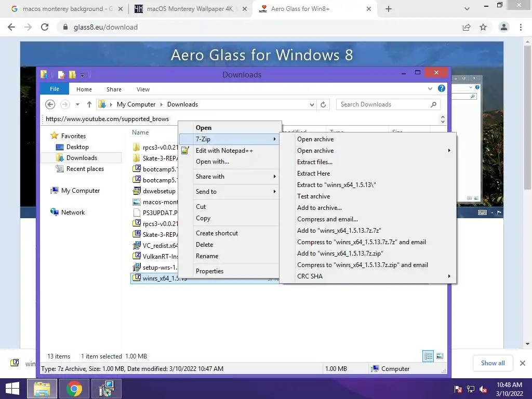This screenshot has width=532, height=399.
Task: Select Network in navigation pane
Action: pyautogui.click(x=73, y=212)
